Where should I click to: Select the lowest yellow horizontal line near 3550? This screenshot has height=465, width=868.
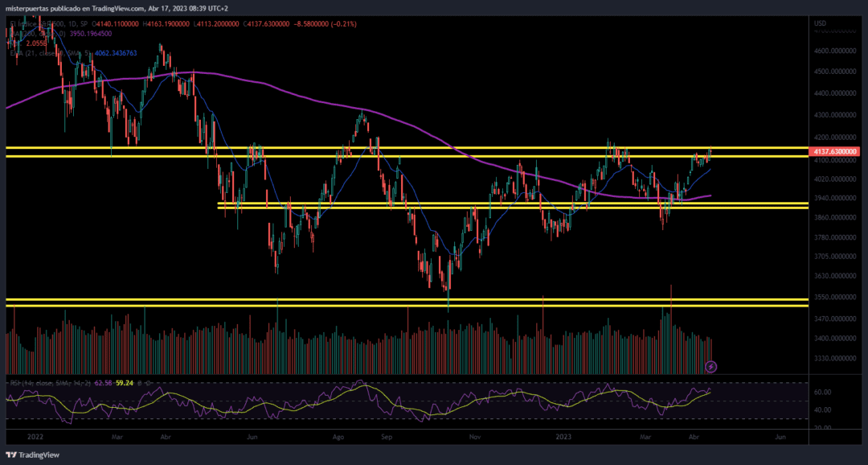(x=407, y=306)
